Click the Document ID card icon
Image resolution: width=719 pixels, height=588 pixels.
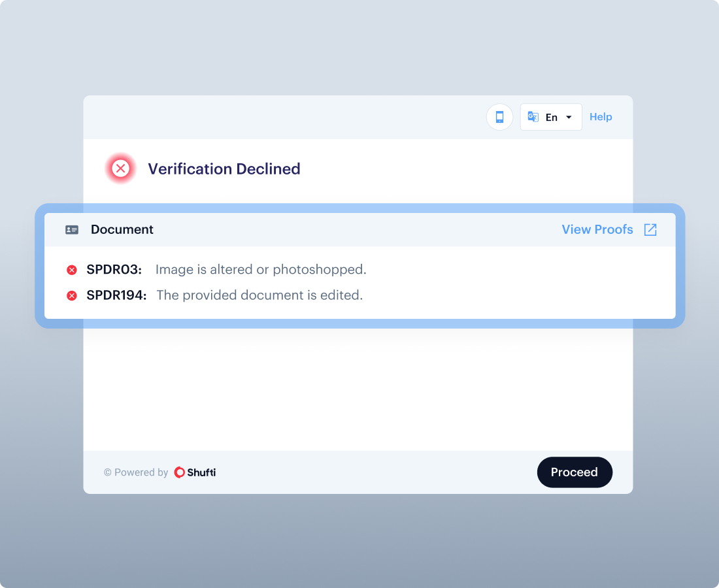pyautogui.click(x=72, y=230)
